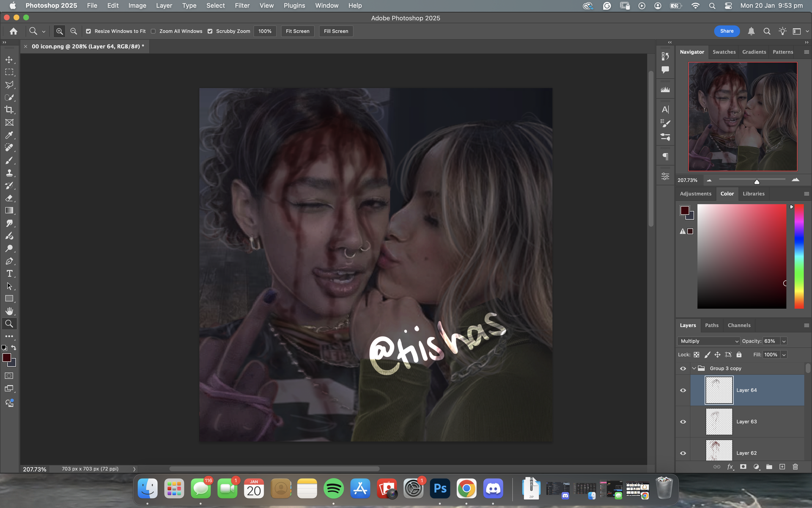Switch to the Channels tab
Screen dimensions: 812x508
(x=739, y=325)
